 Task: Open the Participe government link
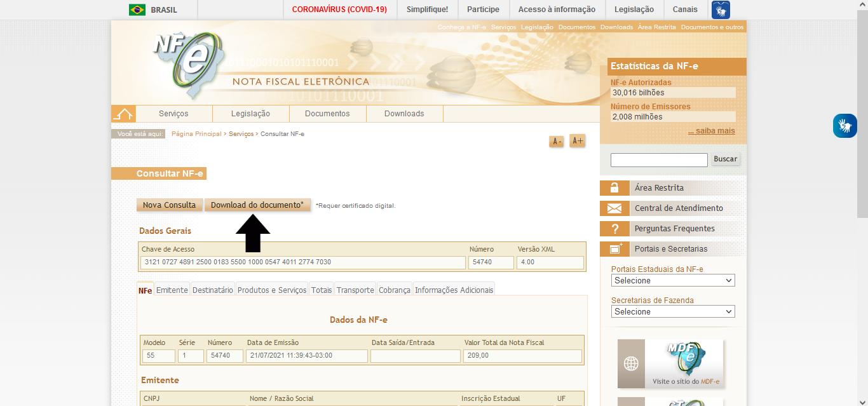pos(483,10)
